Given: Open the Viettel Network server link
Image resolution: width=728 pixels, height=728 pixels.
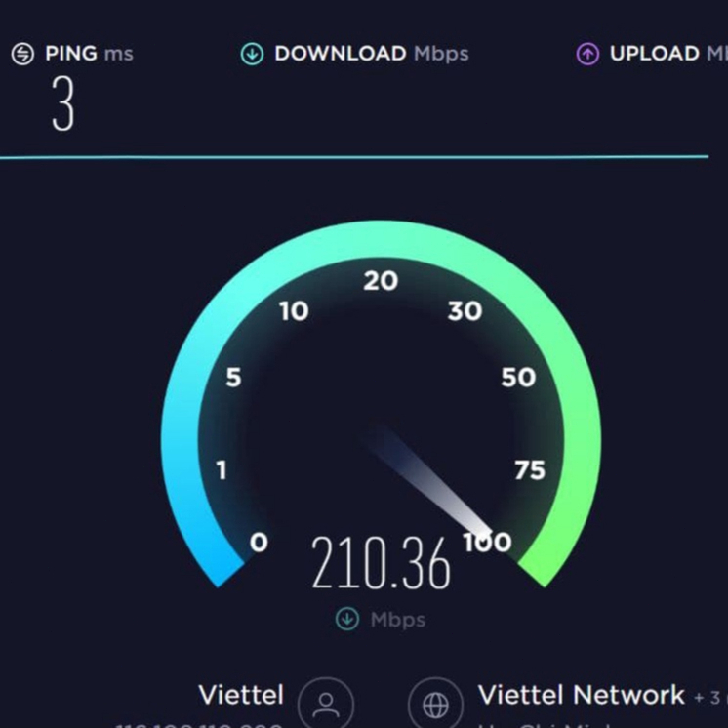Looking at the screenshot, I should (x=582, y=695).
